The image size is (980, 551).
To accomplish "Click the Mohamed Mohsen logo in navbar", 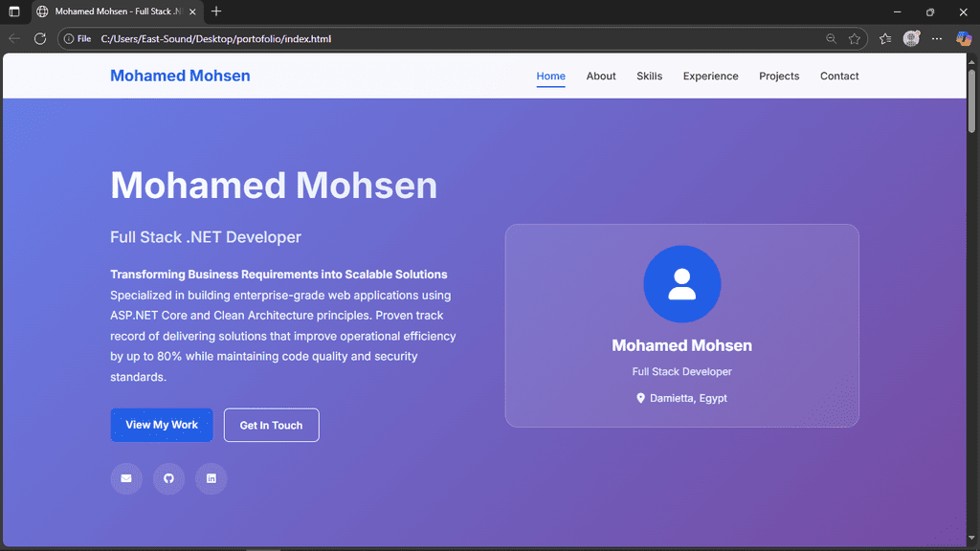I will (x=180, y=76).
